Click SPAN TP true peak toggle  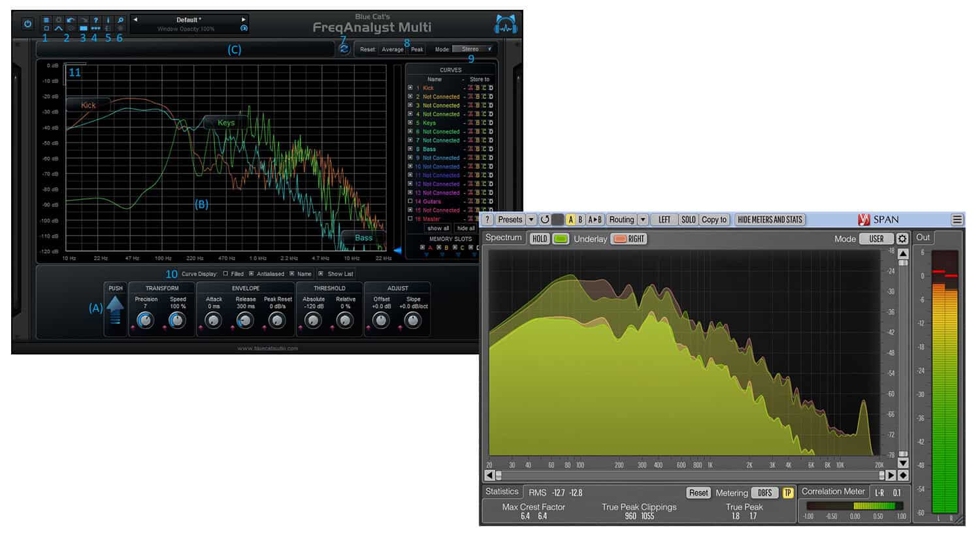click(788, 493)
